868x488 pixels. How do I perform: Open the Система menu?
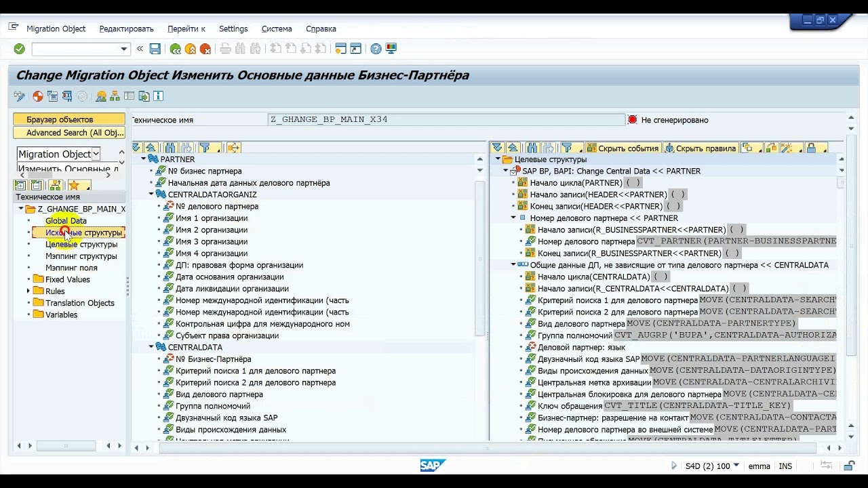coord(277,28)
